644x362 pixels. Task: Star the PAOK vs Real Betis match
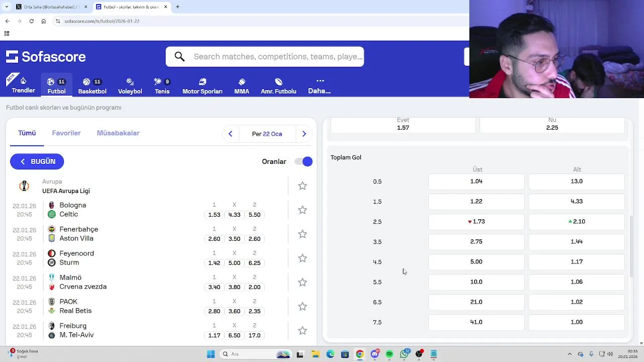(302, 307)
